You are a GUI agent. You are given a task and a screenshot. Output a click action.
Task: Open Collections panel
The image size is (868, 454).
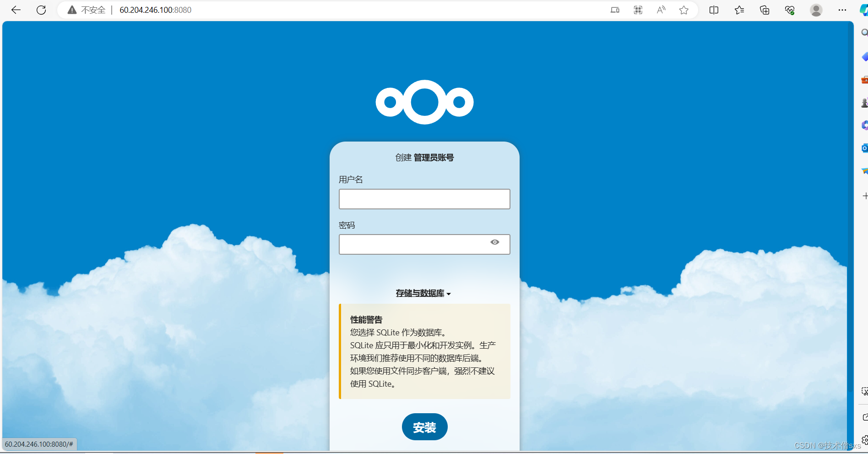pyautogui.click(x=765, y=10)
